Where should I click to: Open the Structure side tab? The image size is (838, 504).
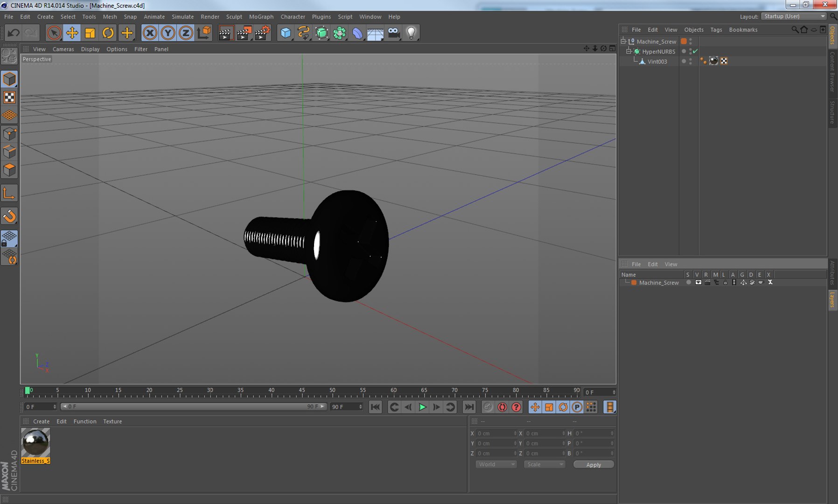[832, 112]
